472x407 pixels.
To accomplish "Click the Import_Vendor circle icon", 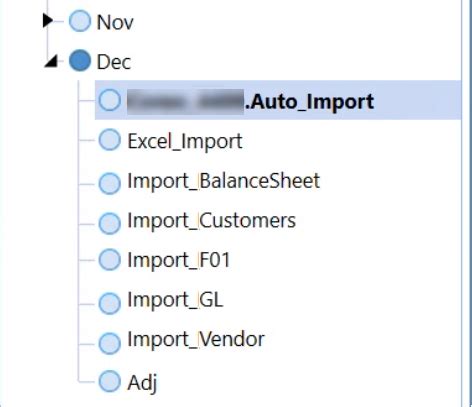I will click(x=110, y=343).
